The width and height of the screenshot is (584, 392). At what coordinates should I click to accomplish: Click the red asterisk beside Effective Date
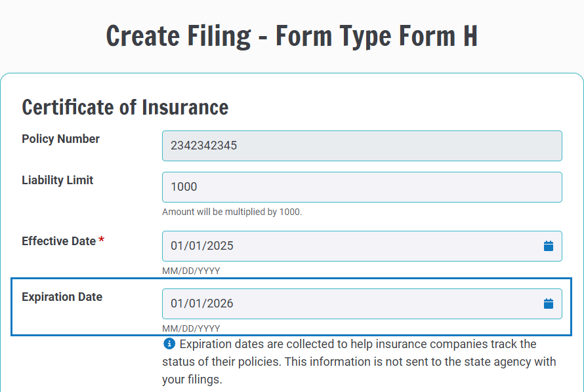(x=102, y=239)
